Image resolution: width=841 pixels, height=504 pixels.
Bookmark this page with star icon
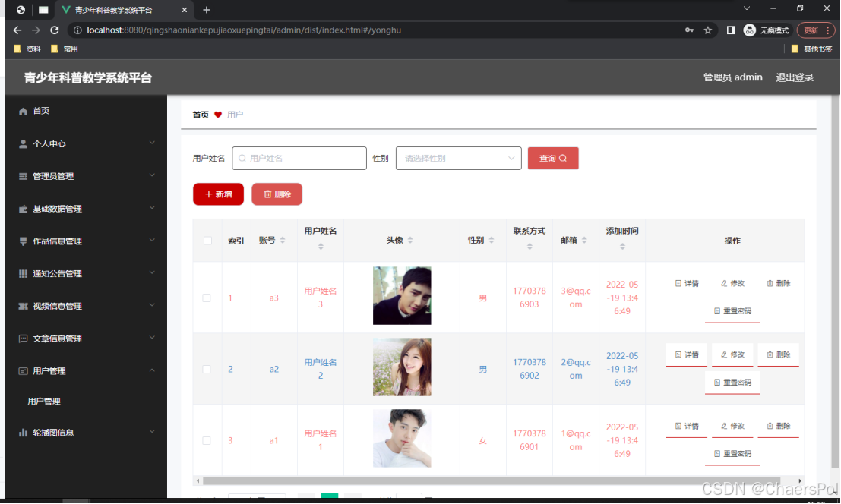708,30
